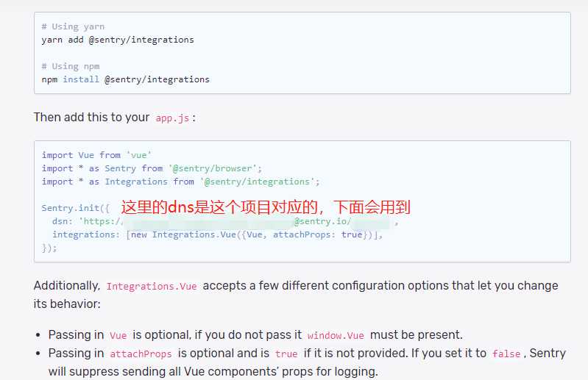Click the closing '});' code line

(x=49, y=248)
